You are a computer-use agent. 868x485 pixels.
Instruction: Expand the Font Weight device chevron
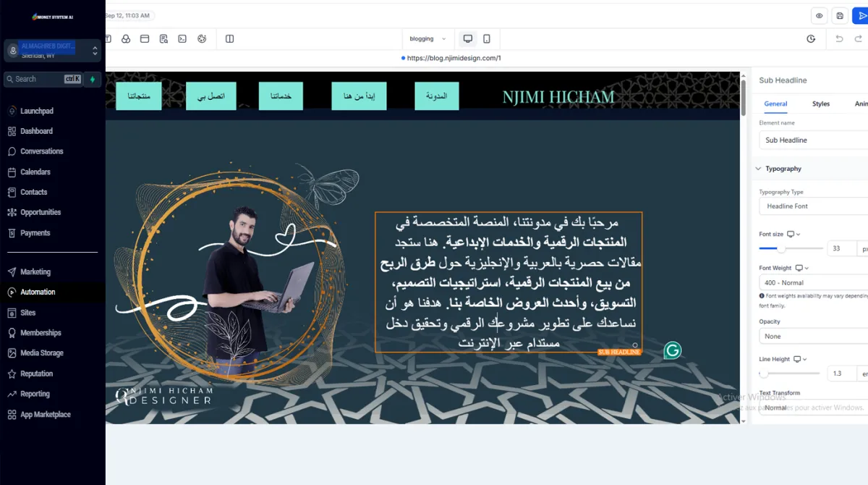807,268
